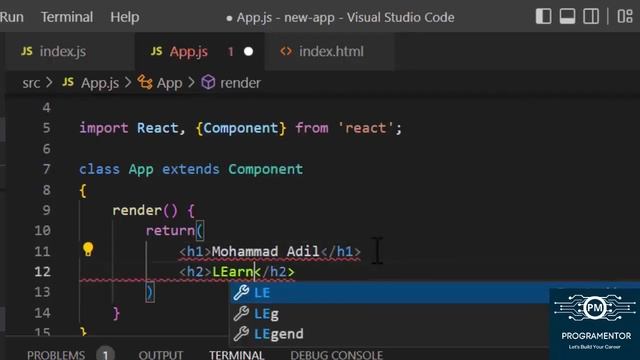This screenshot has width=640, height=360.
Task: Select the App.js breadcrumb
Action: (x=100, y=83)
